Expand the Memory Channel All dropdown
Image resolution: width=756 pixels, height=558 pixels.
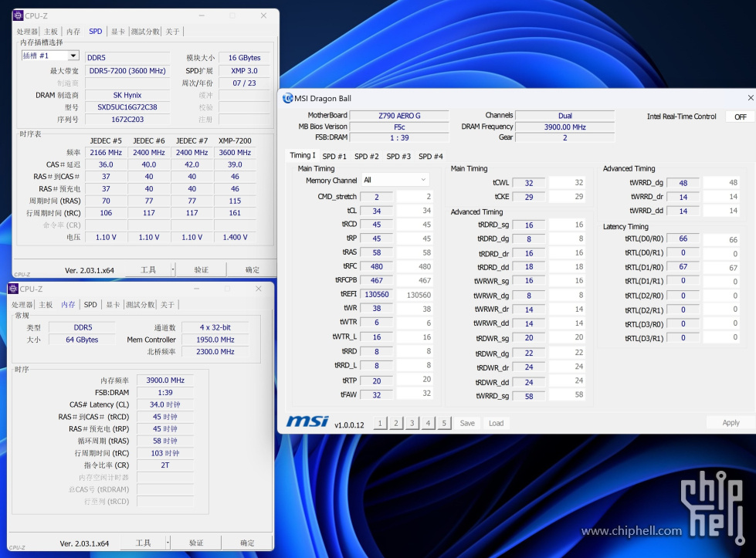tap(395, 180)
